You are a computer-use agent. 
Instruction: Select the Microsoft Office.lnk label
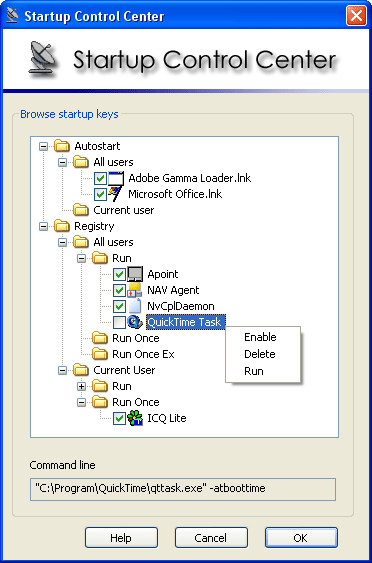(175, 194)
